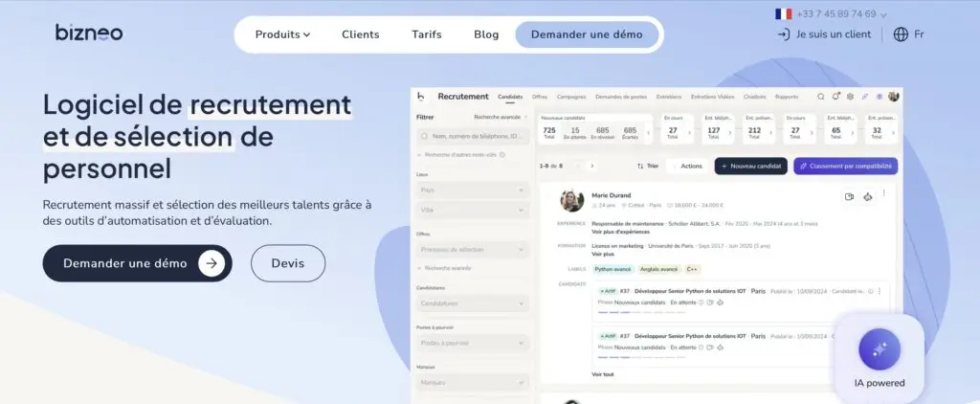Viewport: 980px width, 404px height.
Task: Click the +33 7 45 89 74 69 phone number
Action: tap(836, 13)
